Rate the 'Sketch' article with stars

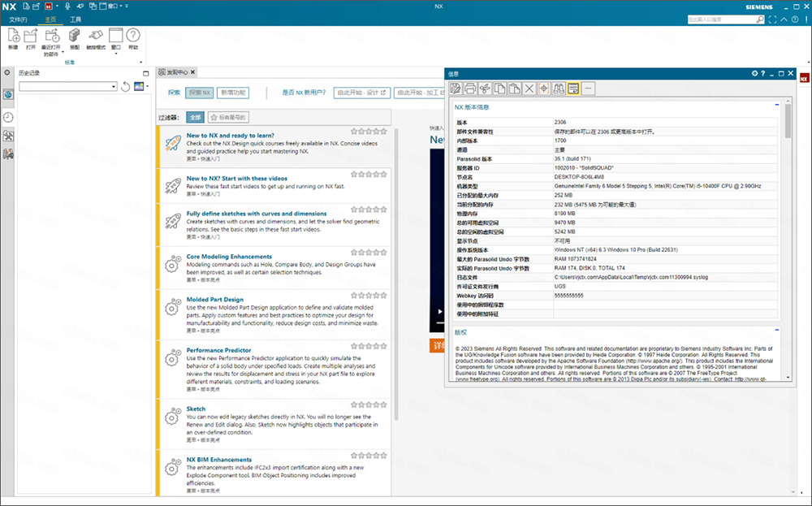[x=369, y=405]
